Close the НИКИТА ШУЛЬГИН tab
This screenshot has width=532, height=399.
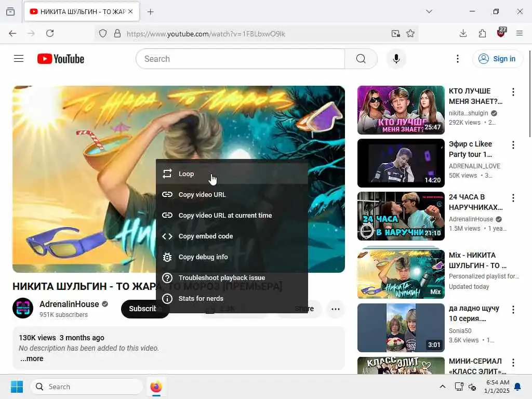pos(131,11)
